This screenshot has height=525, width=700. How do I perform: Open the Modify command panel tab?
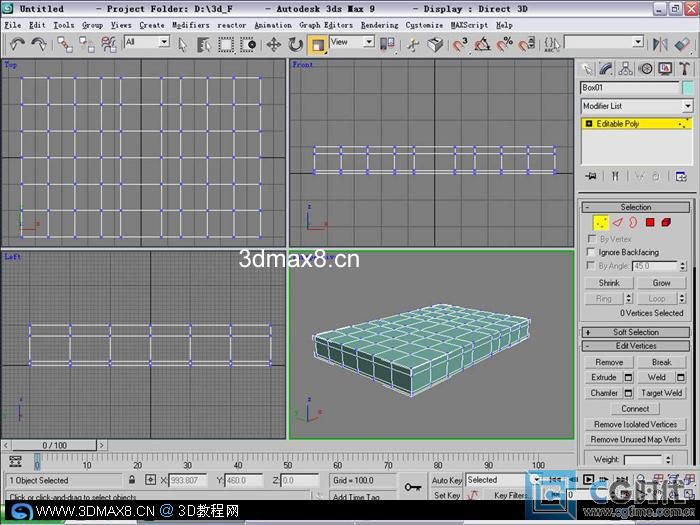[606, 69]
